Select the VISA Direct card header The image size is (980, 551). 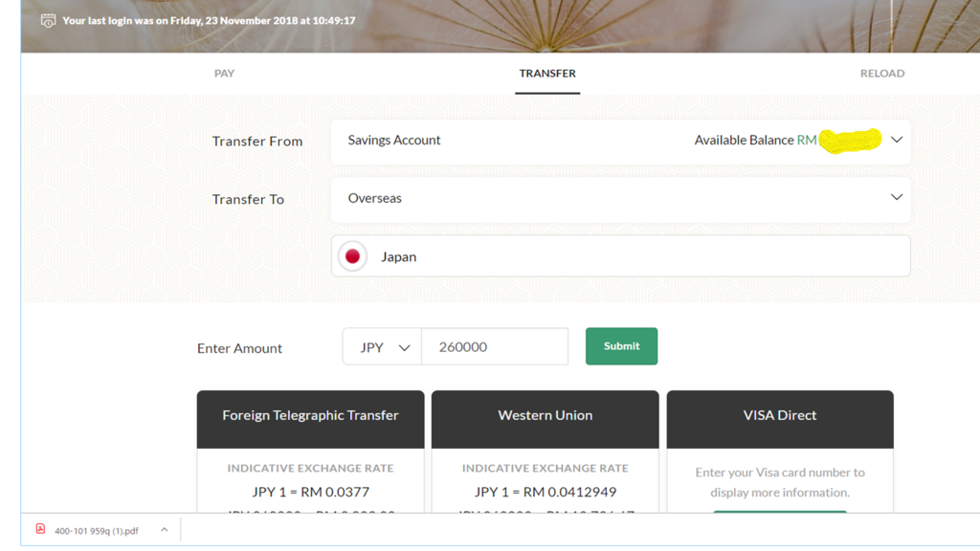[x=780, y=419]
